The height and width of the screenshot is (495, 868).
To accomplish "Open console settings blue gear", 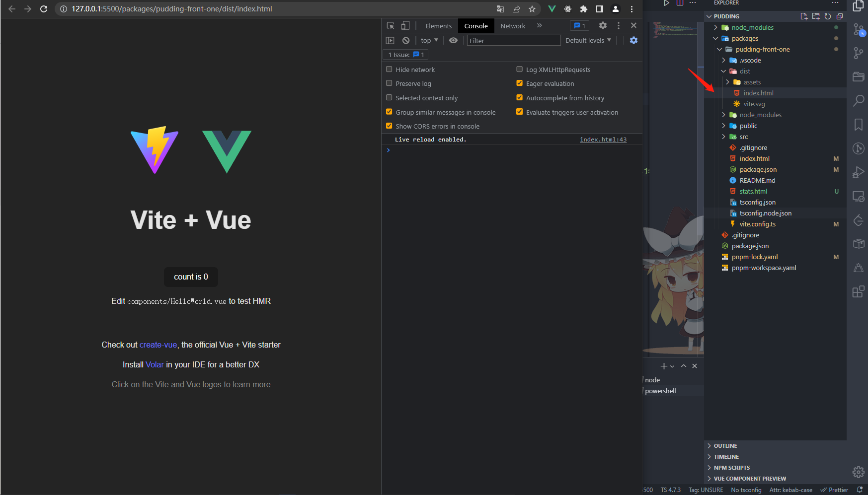I will pos(633,40).
